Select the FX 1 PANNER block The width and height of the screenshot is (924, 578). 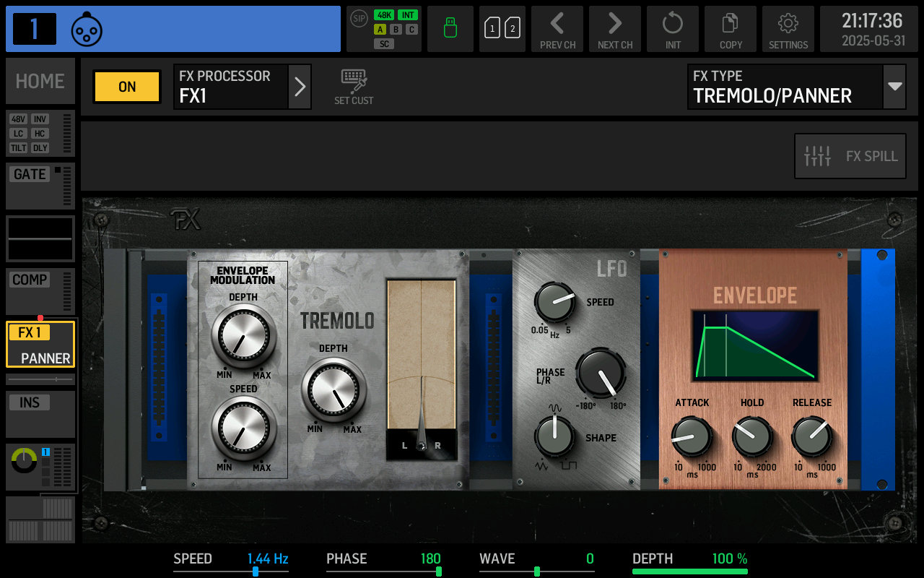(40, 344)
